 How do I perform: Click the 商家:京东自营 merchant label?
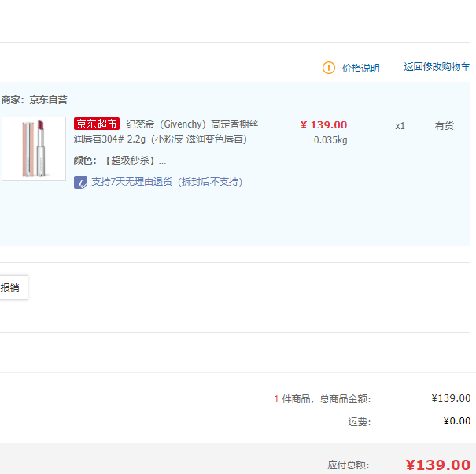(x=34, y=100)
